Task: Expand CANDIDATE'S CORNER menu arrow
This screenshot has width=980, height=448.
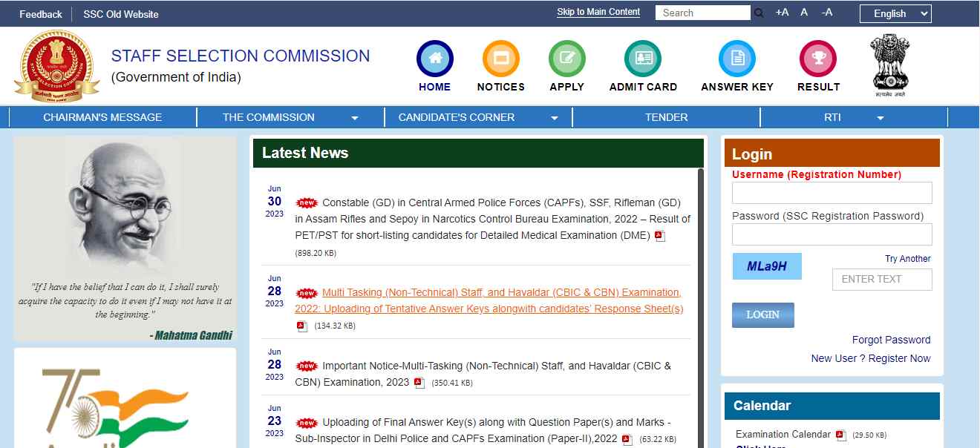Action: (555, 118)
